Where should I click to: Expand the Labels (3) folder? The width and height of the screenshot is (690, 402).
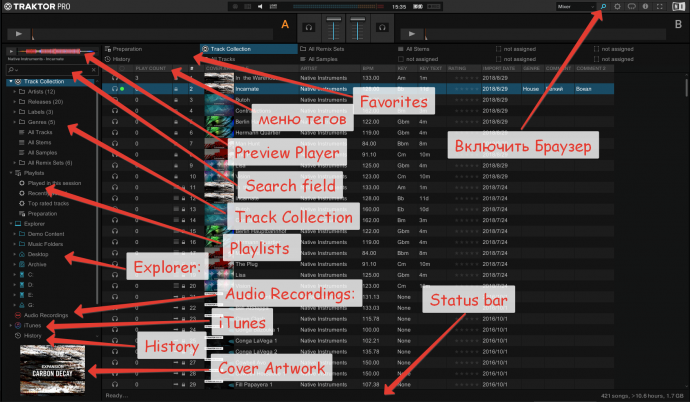point(15,112)
